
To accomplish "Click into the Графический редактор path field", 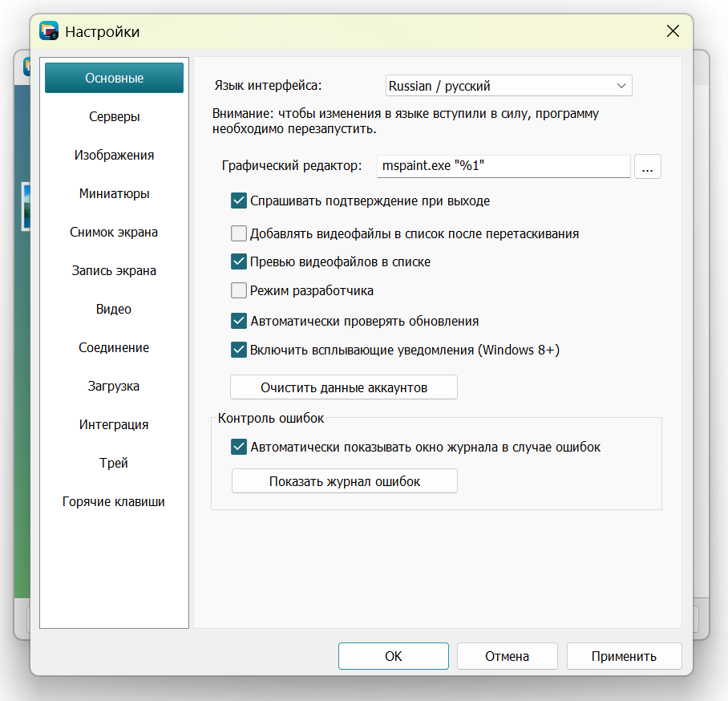I will pyautogui.click(x=504, y=166).
